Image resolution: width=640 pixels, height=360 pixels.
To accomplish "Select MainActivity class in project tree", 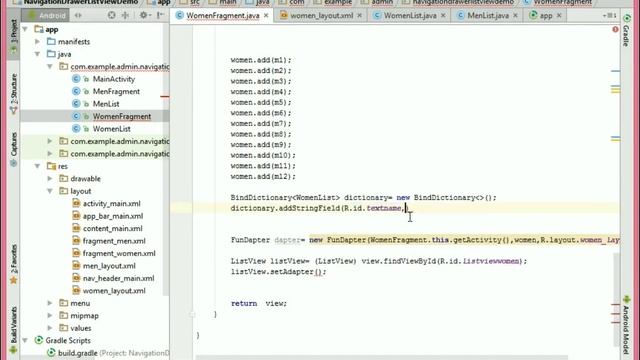I will tap(113, 79).
